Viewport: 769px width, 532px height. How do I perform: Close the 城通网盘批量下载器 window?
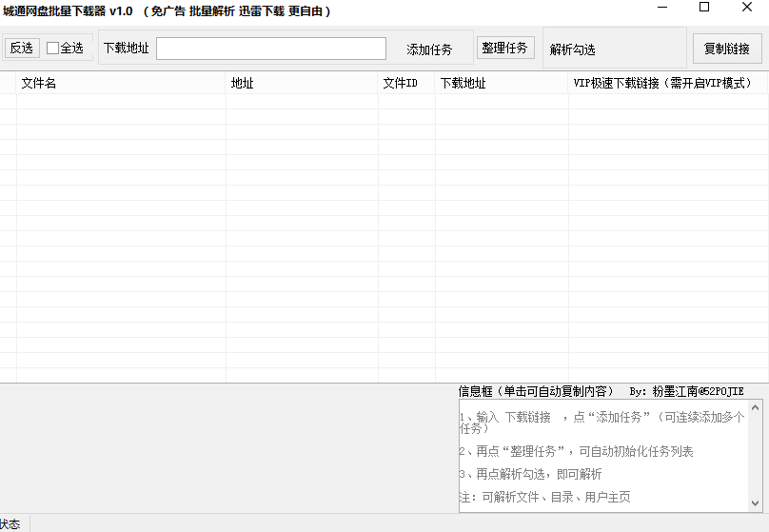[x=747, y=7]
